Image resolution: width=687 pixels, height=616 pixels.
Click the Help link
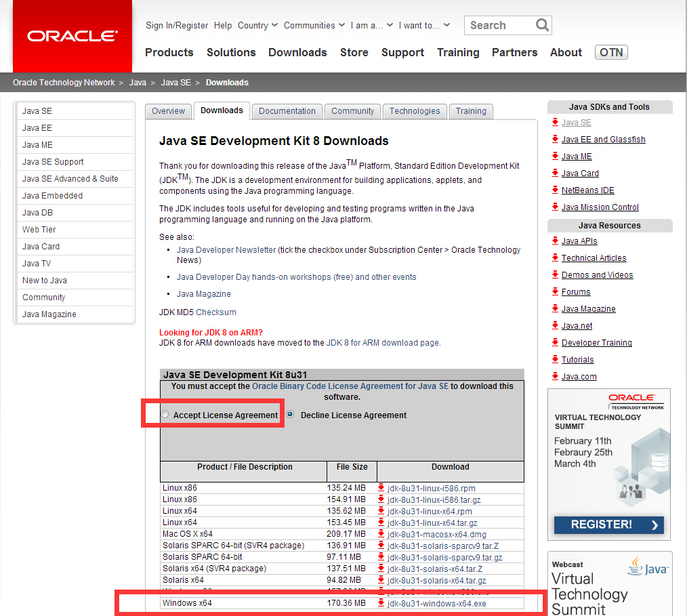223,25
